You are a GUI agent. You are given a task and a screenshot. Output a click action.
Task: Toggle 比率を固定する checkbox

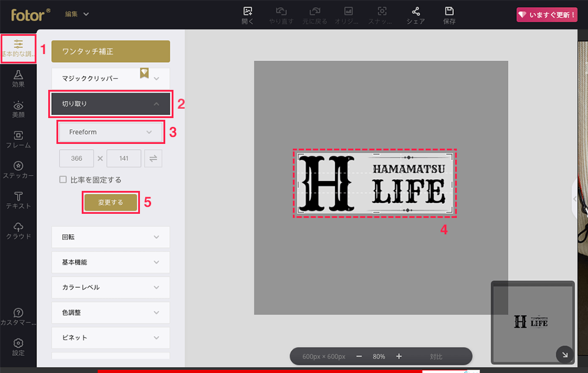pos(63,180)
